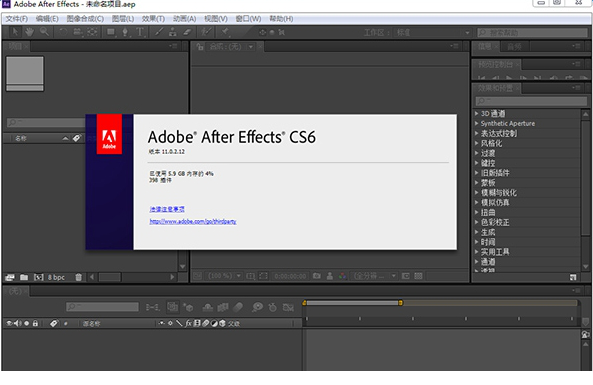Open the 文件(F) menu
Screen dimensions: 593x385
point(17,19)
